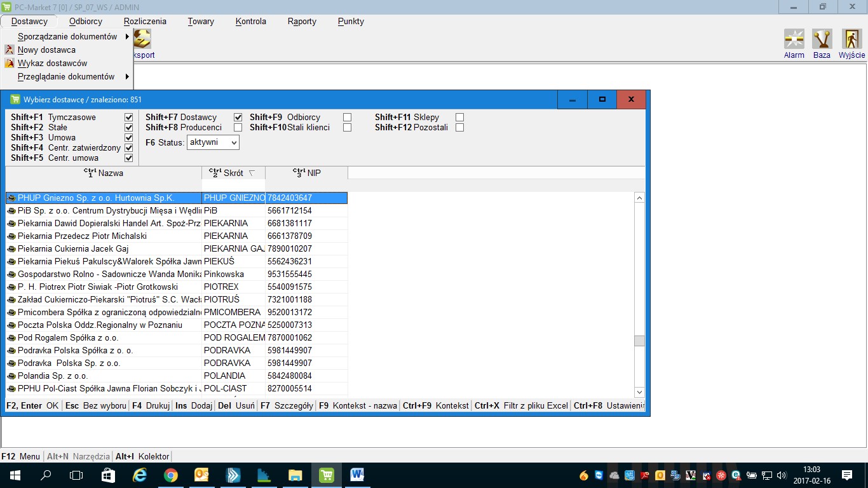Click the list scrollbar thumb

pos(639,341)
